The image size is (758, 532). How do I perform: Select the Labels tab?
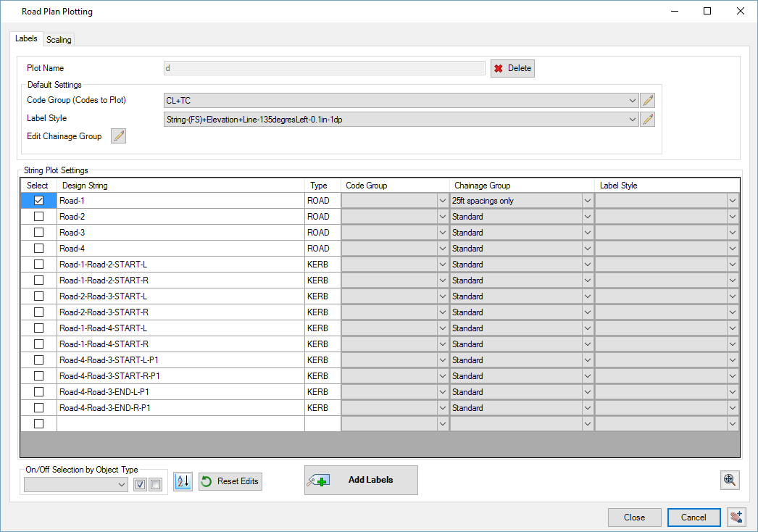point(26,38)
